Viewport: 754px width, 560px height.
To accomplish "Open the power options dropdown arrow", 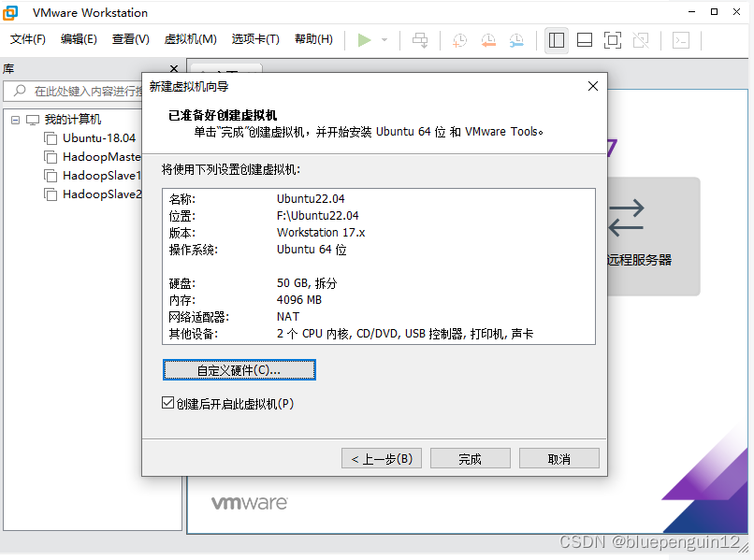I will (384, 40).
